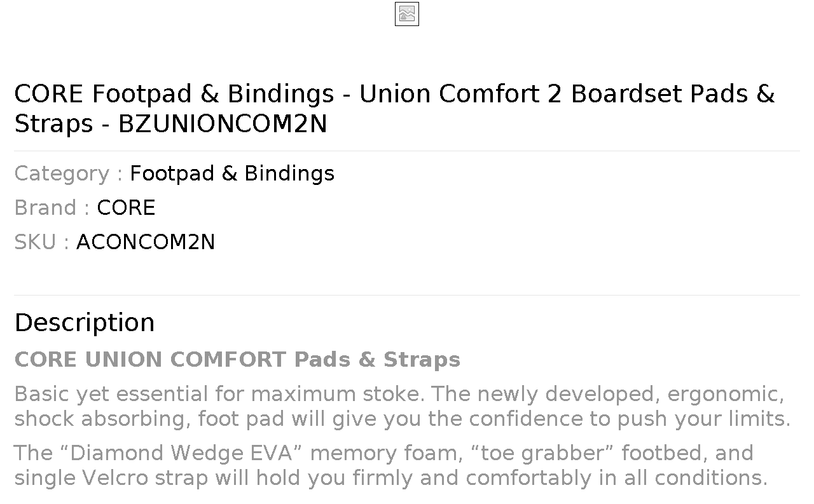
Task: Click the Description heading
Action: point(85,322)
